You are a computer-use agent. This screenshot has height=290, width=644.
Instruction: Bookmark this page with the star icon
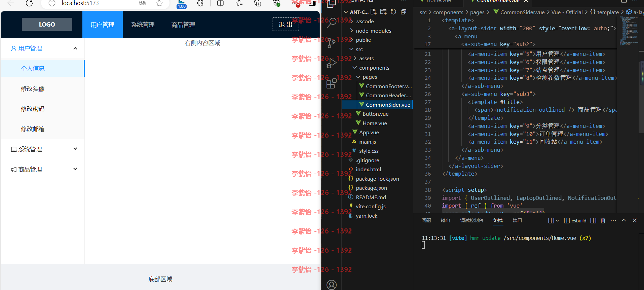159,3
